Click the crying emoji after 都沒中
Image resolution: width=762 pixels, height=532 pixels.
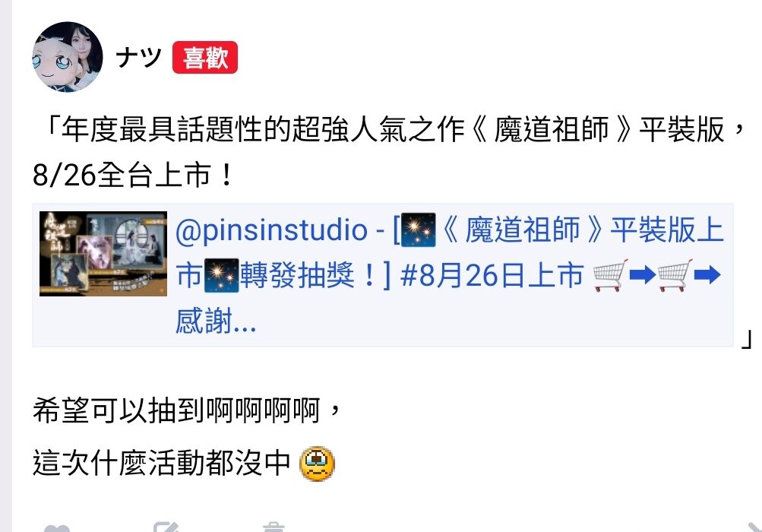(x=318, y=464)
